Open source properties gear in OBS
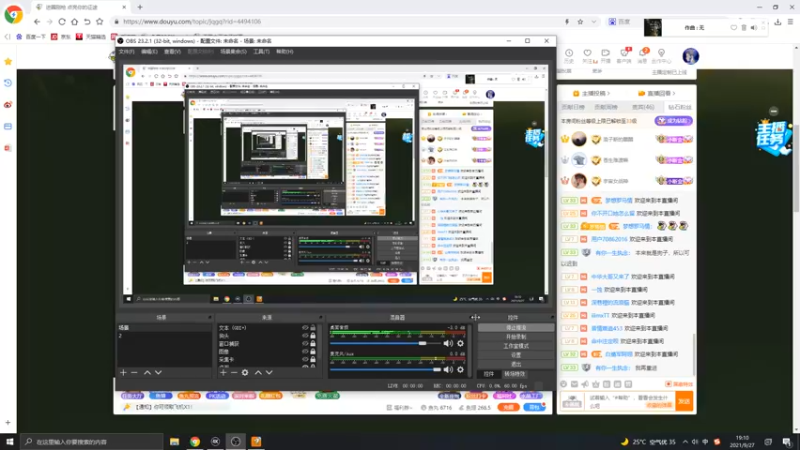This screenshot has height=450, width=800. 245,372
